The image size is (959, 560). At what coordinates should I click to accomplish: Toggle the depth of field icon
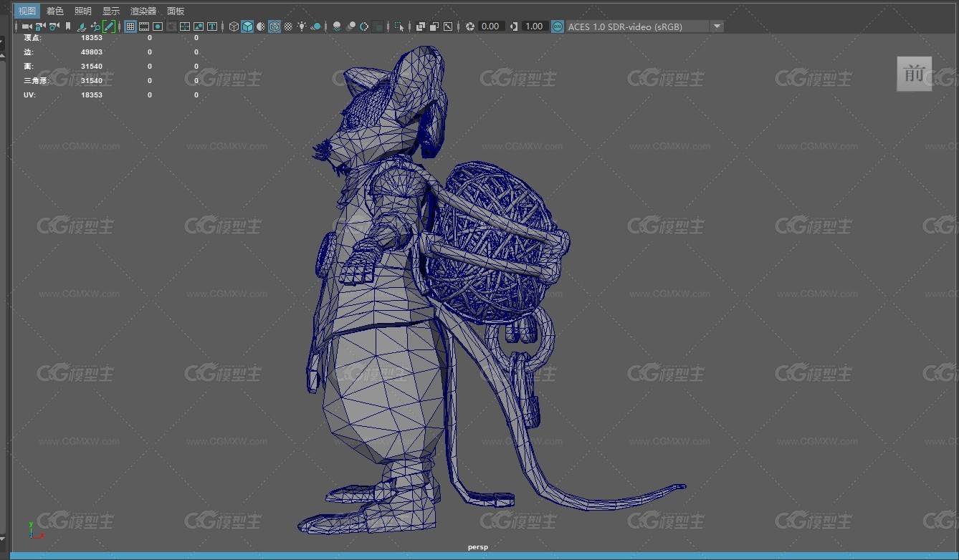(x=378, y=26)
